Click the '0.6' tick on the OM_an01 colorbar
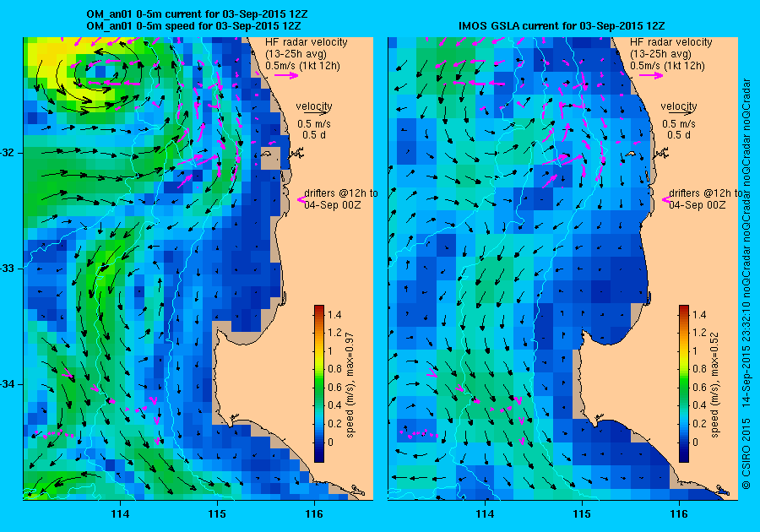 pos(334,388)
